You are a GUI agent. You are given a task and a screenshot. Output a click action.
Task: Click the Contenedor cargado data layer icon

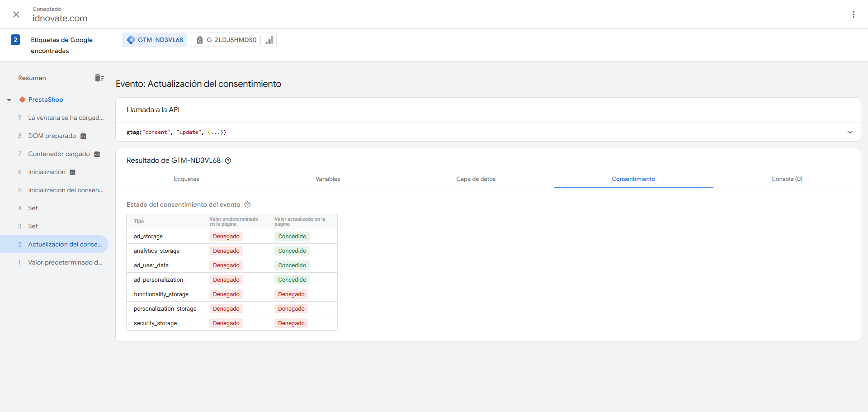[x=97, y=154]
